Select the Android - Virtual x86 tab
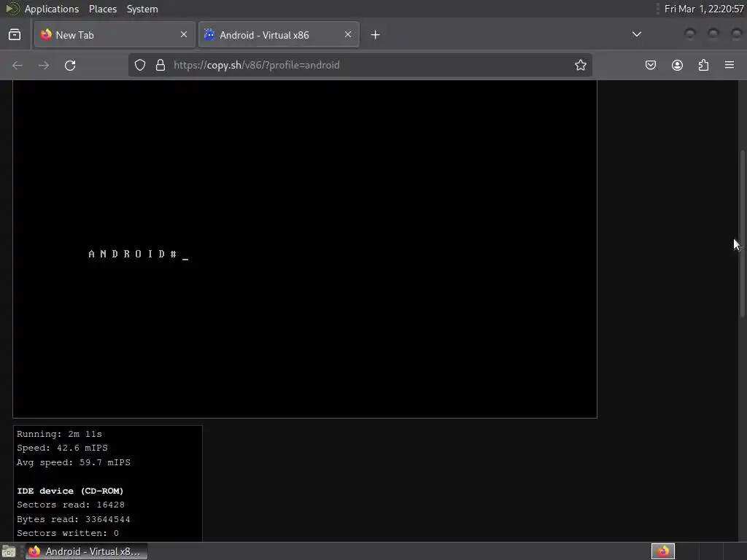Viewport: 747px width, 560px height. 279,35
